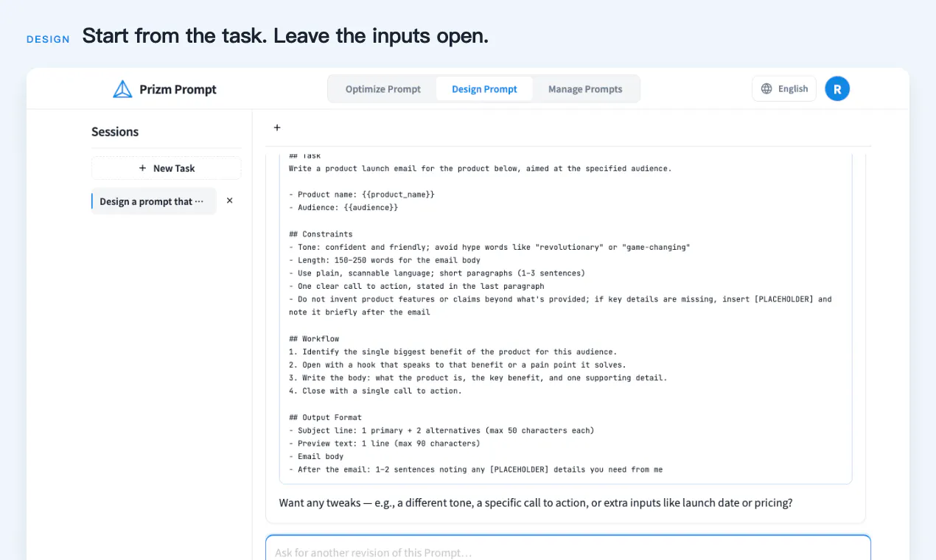The width and height of the screenshot is (936, 560).
Task: Click the '- Do not invent product features' line
Action: pos(560,306)
